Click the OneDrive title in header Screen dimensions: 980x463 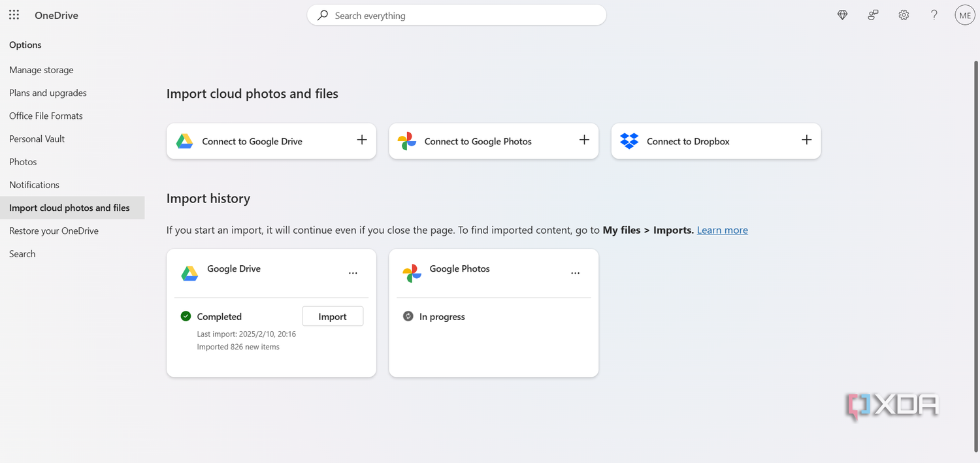(56, 15)
